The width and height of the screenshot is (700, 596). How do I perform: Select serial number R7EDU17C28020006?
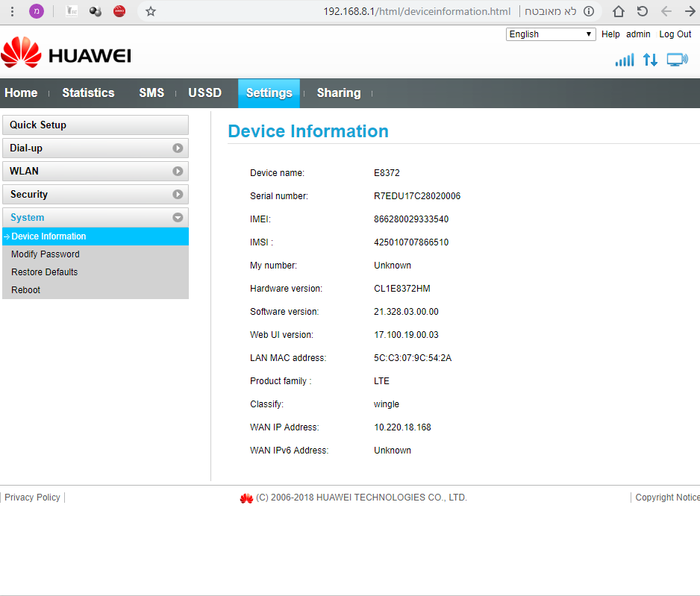417,196
